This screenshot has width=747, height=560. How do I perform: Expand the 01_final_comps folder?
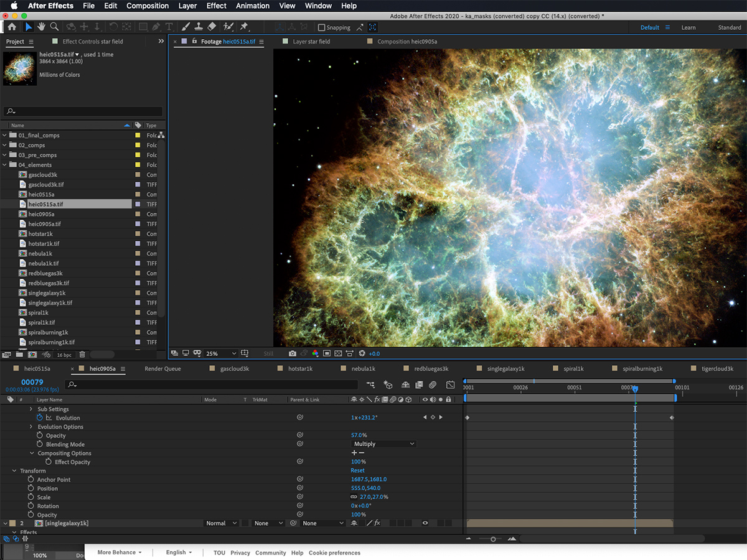(5, 135)
